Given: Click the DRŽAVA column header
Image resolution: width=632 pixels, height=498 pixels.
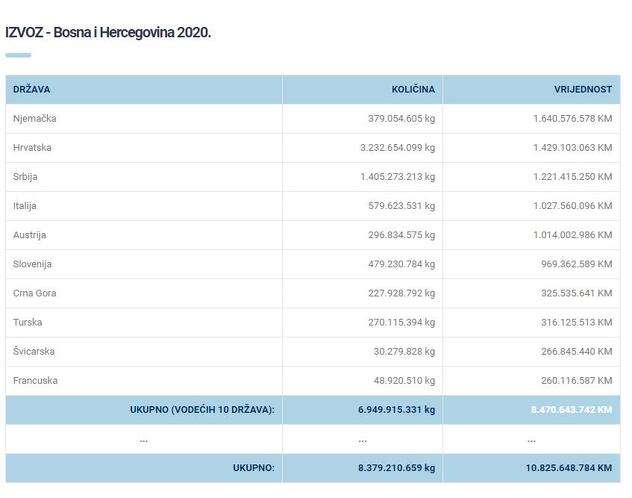Looking at the screenshot, I should 31,90.
